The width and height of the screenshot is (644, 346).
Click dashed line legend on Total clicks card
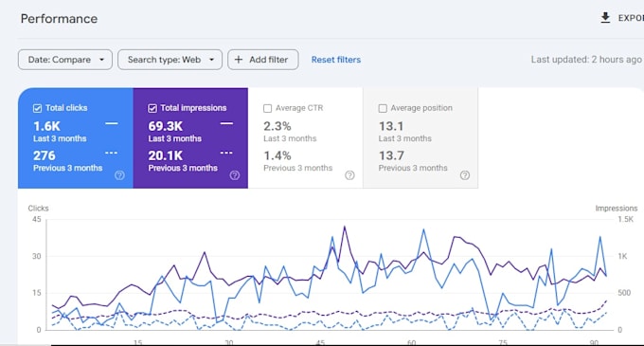point(112,153)
